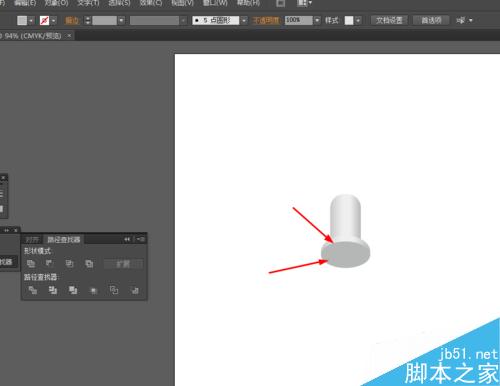Click the Intersect shape mode icon
Viewport: 500px width, 386px height.
(69, 264)
